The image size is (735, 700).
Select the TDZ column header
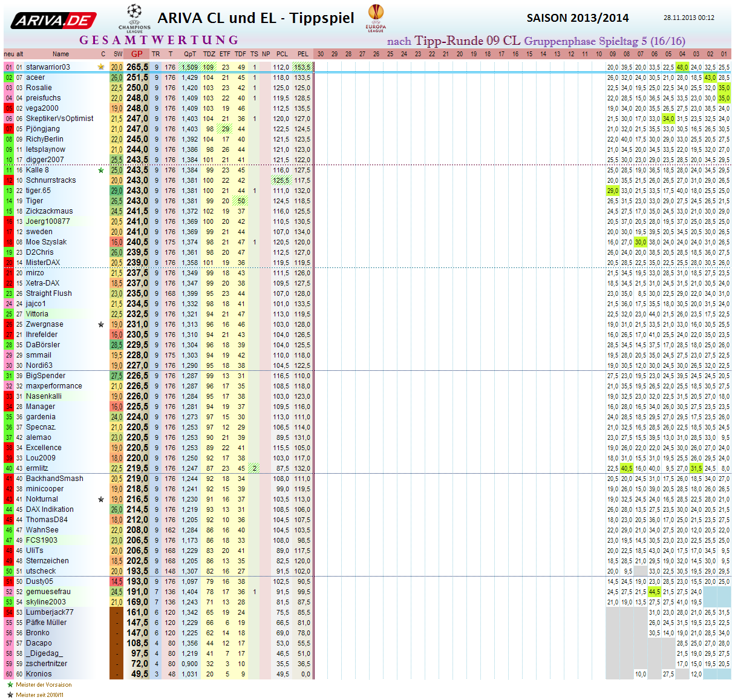[209, 54]
